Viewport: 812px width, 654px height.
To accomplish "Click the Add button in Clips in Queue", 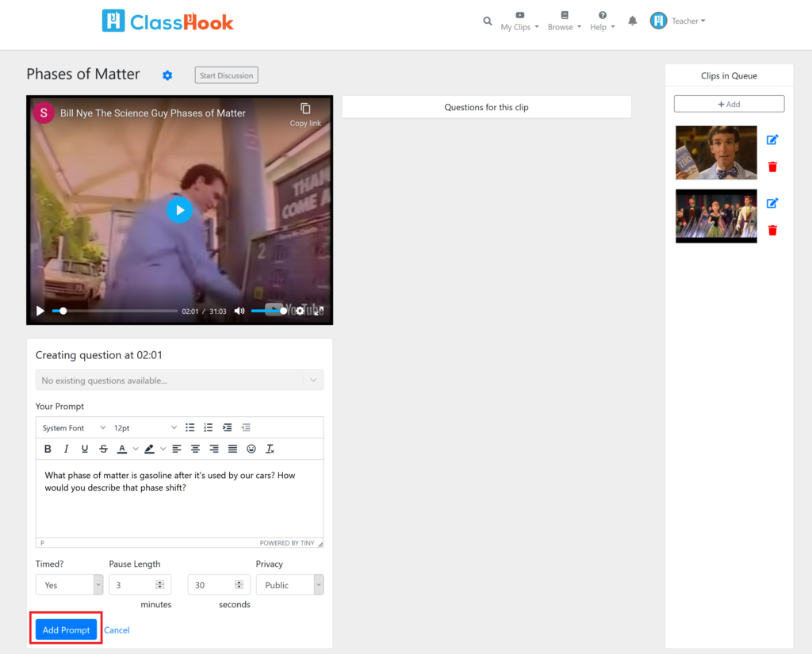I will coord(729,104).
